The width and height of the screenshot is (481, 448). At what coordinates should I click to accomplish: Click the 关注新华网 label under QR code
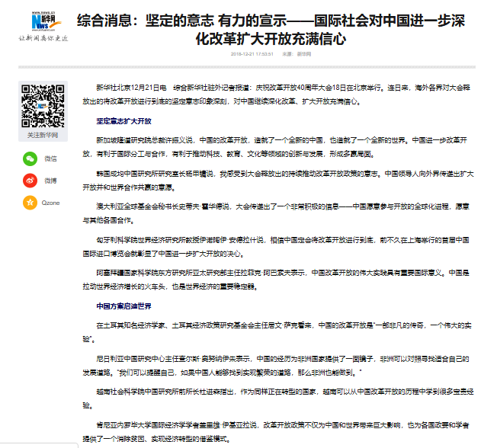(x=43, y=135)
